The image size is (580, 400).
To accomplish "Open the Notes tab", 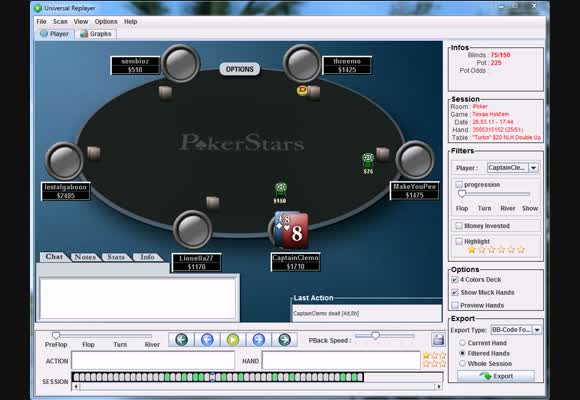I will (85, 256).
